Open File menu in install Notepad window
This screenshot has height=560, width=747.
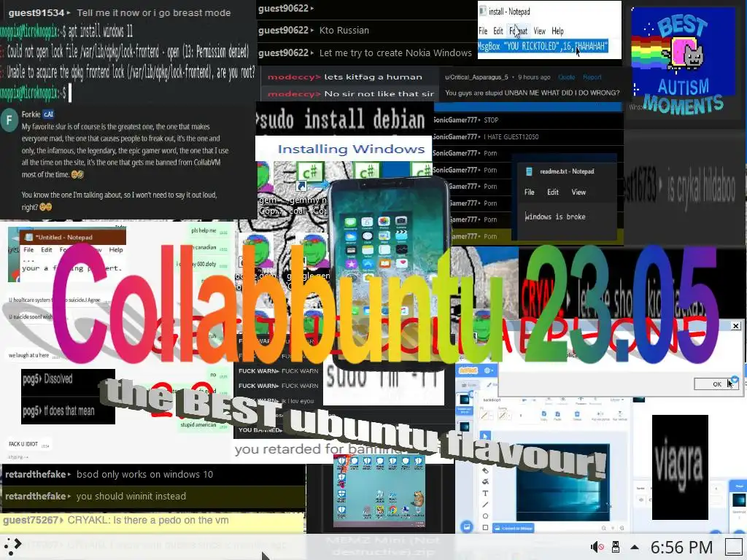point(483,31)
